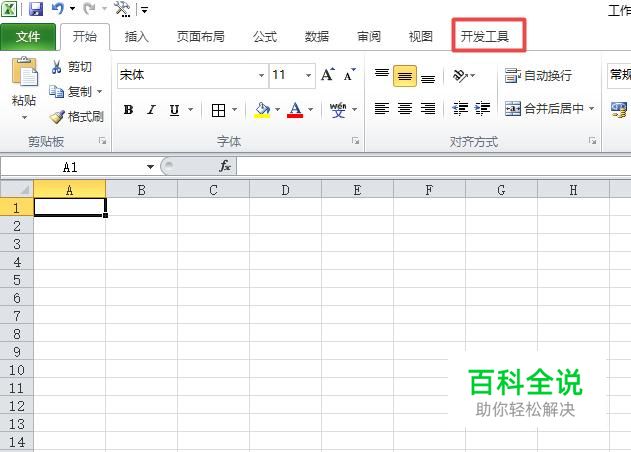Open the 对齐方式 dialog launcher
Screen dimensions: 631x452
pyautogui.click(x=592, y=140)
